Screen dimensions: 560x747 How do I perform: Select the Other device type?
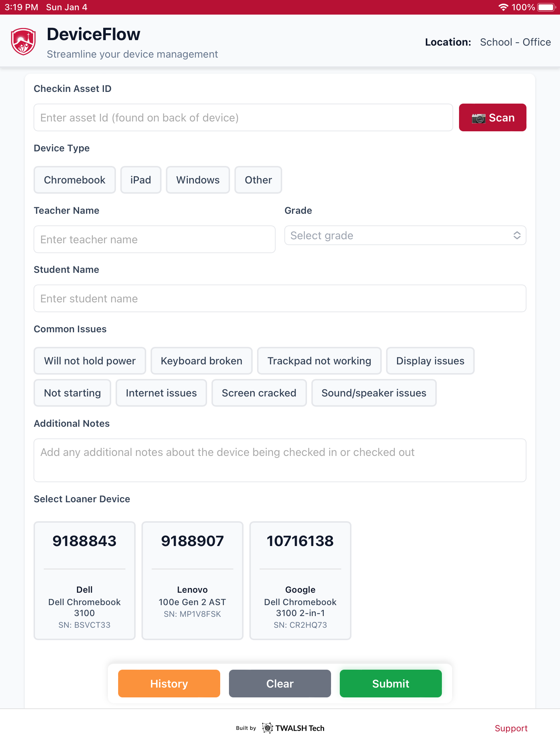(258, 179)
